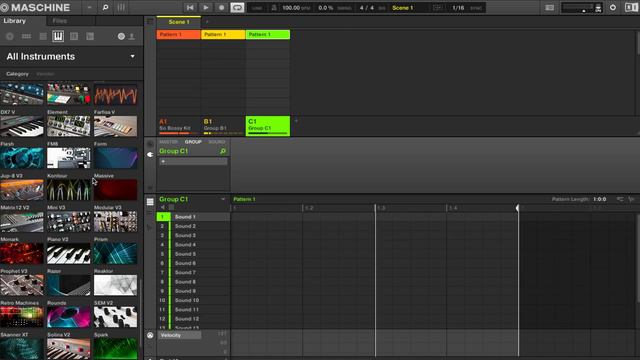Select Category filter in the browser

[x=18, y=74]
